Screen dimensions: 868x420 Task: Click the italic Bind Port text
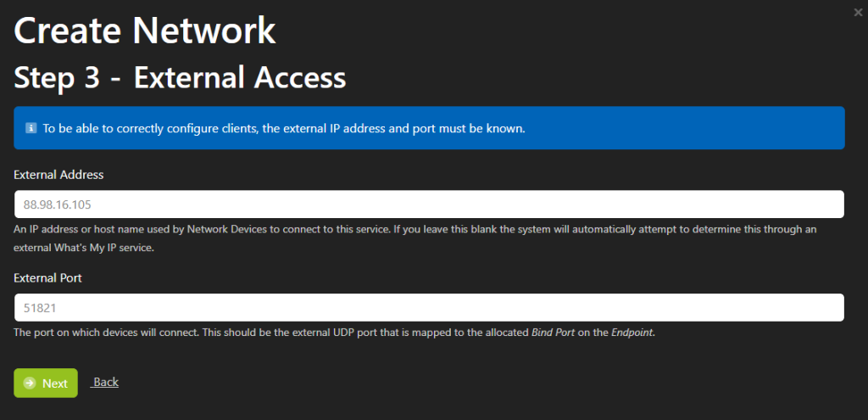point(553,333)
